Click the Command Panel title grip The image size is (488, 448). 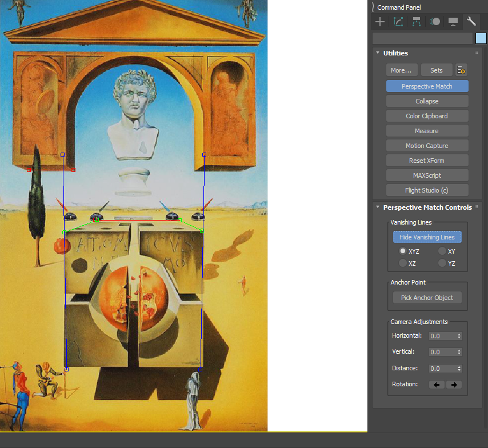(x=373, y=7)
